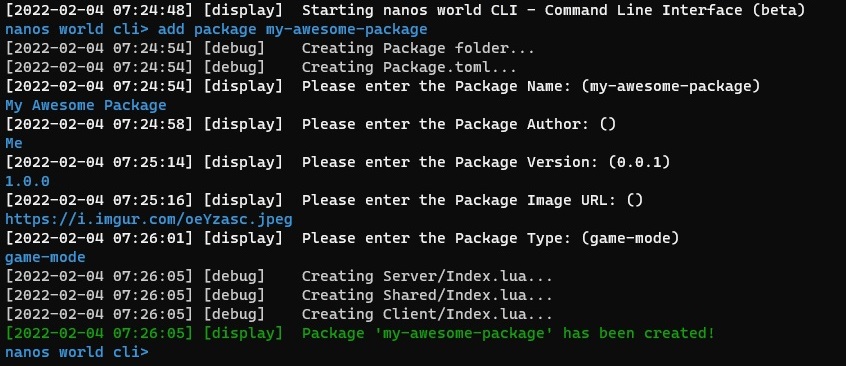The width and height of the screenshot is (846, 366).
Task: Click the green 'has been created!' message
Action: click(639, 334)
